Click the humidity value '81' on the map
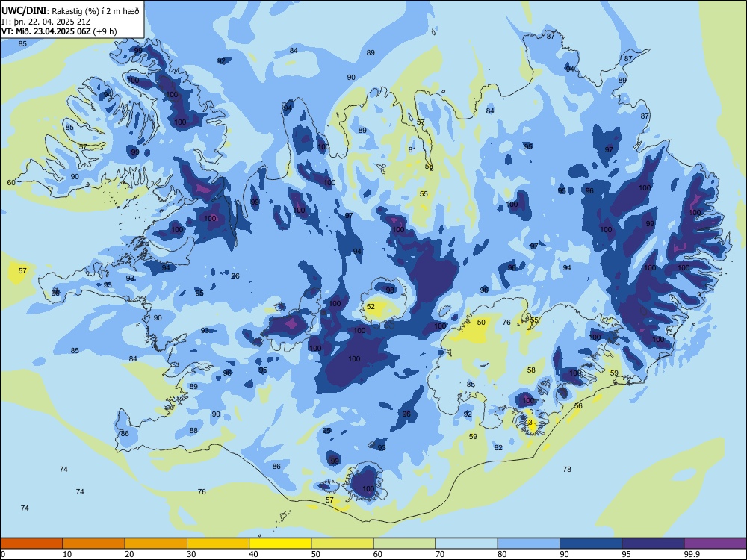This screenshot has height=560, width=747. coord(412,149)
